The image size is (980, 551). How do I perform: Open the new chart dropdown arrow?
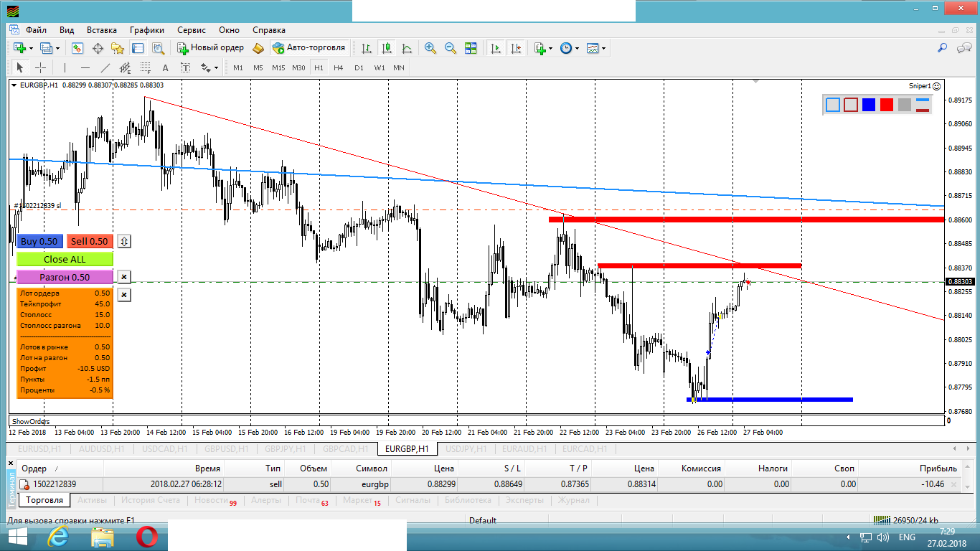[x=30, y=48]
